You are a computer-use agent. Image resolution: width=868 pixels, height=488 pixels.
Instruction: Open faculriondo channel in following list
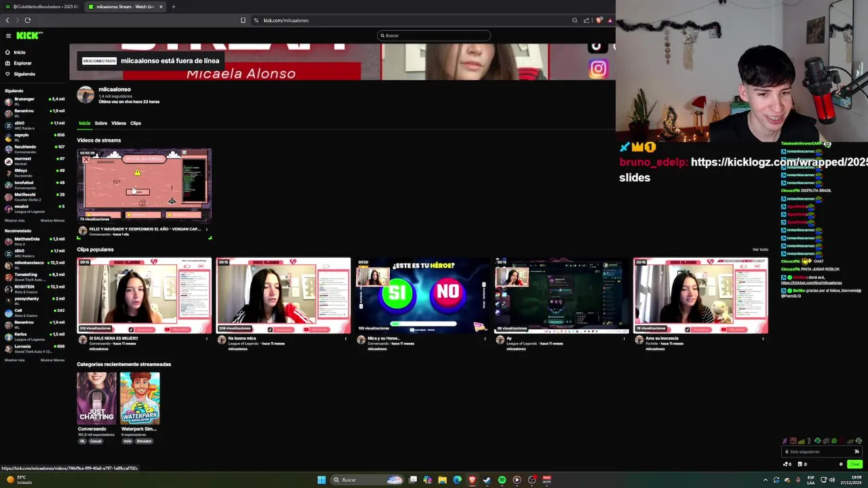pyautogui.click(x=34, y=148)
